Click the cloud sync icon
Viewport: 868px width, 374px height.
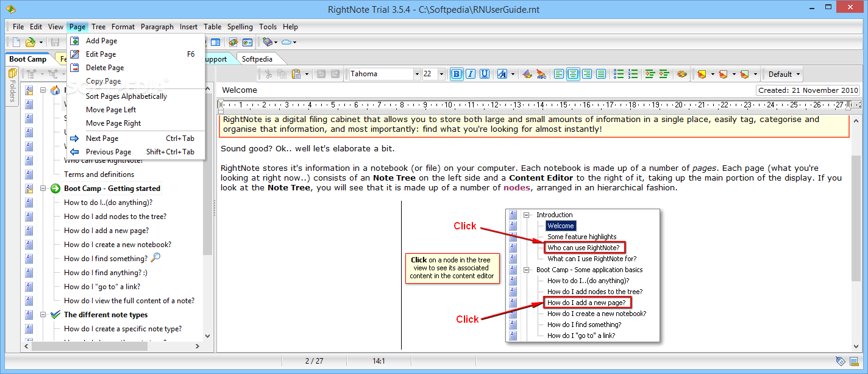(x=286, y=42)
